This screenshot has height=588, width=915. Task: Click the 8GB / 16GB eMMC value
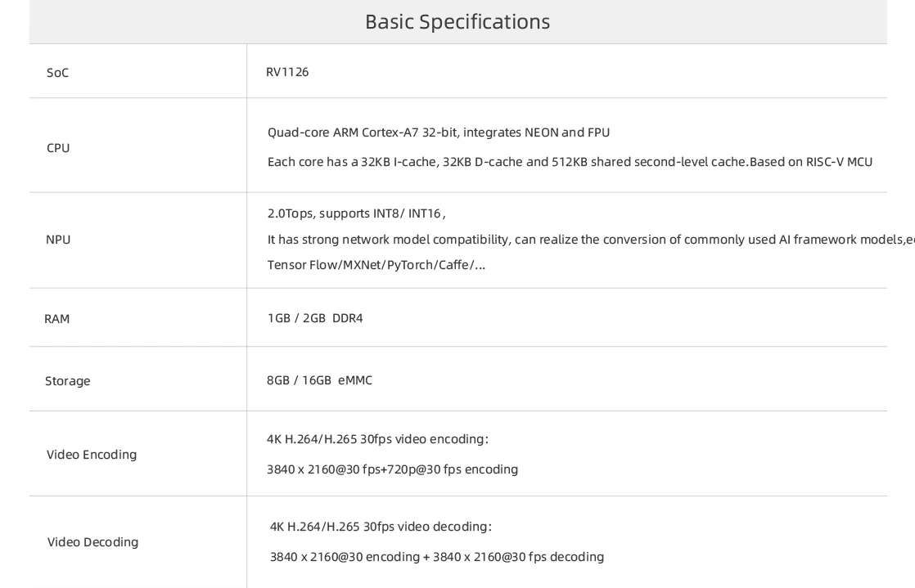click(x=319, y=380)
